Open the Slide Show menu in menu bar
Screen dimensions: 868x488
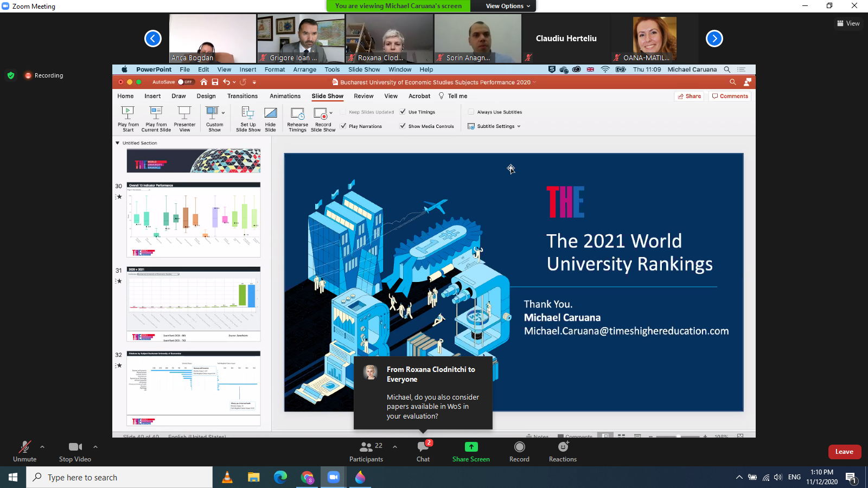(364, 69)
